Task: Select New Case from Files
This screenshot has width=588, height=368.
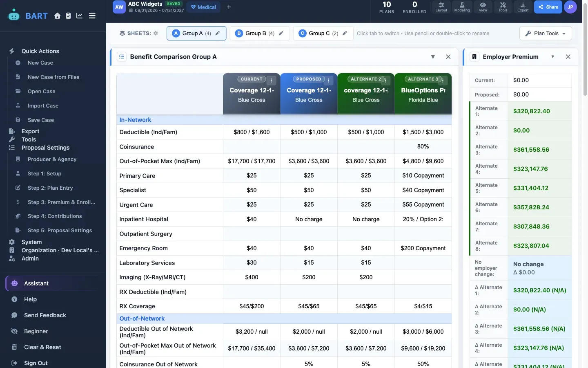Action: pyautogui.click(x=53, y=77)
